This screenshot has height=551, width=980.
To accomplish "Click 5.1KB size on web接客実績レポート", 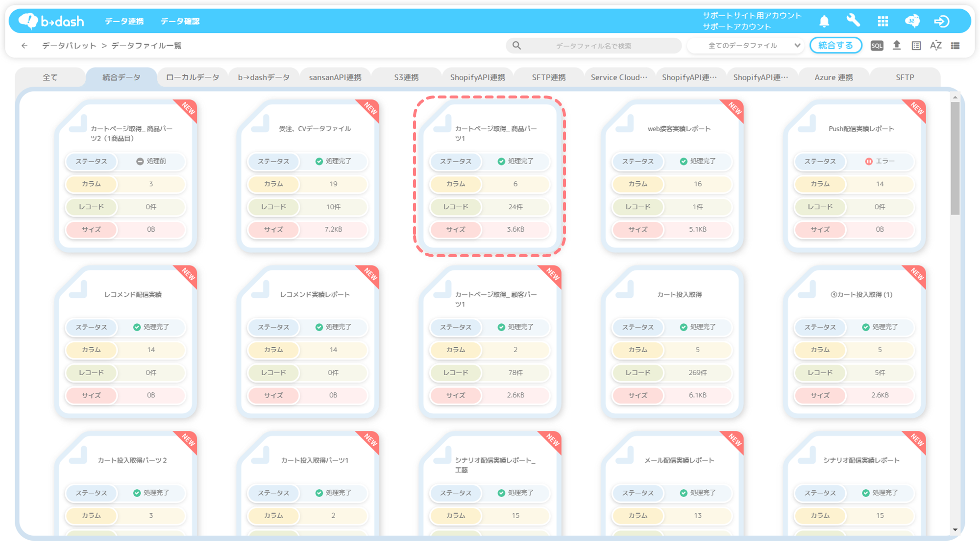I will point(698,229).
